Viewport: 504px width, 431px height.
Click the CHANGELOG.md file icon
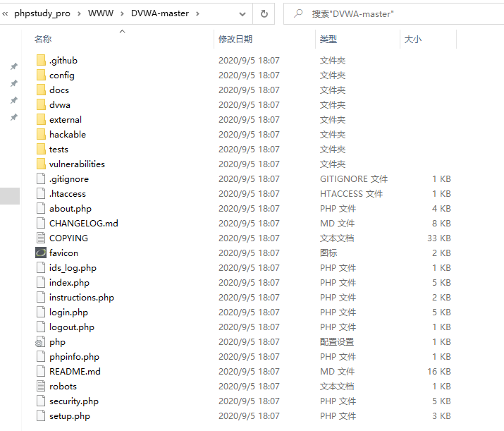(x=41, y=223)
